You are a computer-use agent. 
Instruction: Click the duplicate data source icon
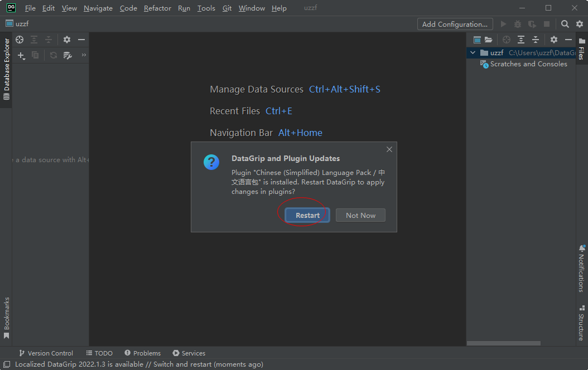pyautogui.click(x=35, y=55)
